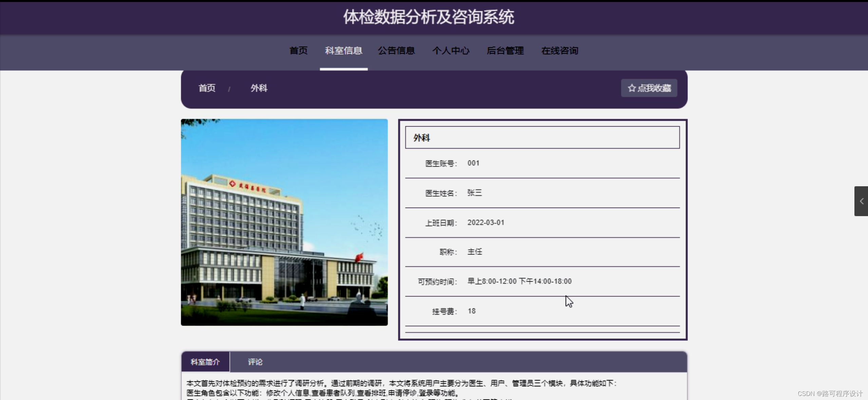Screen dimensions: 868x400
Task: Click the 外科 breadcrumb item
Action: 259,88
